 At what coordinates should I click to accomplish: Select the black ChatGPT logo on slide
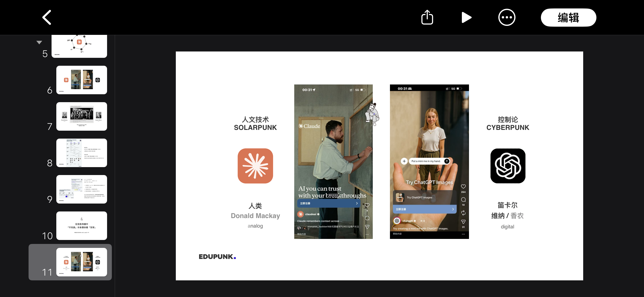(508, 166)
